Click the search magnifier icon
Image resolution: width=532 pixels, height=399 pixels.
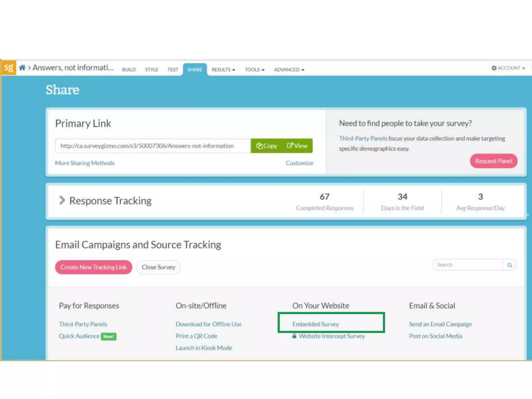point(509,265)
